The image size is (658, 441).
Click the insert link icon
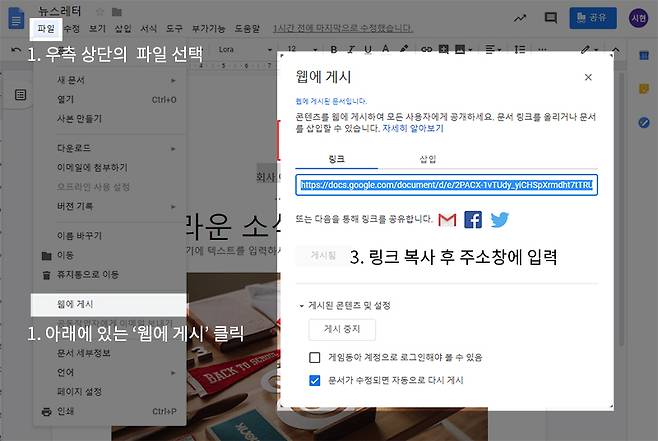[x=426, y=50]
